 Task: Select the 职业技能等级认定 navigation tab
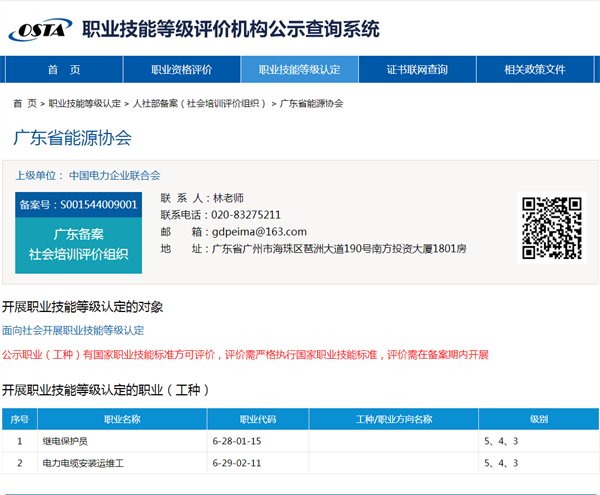click(299, 70)
